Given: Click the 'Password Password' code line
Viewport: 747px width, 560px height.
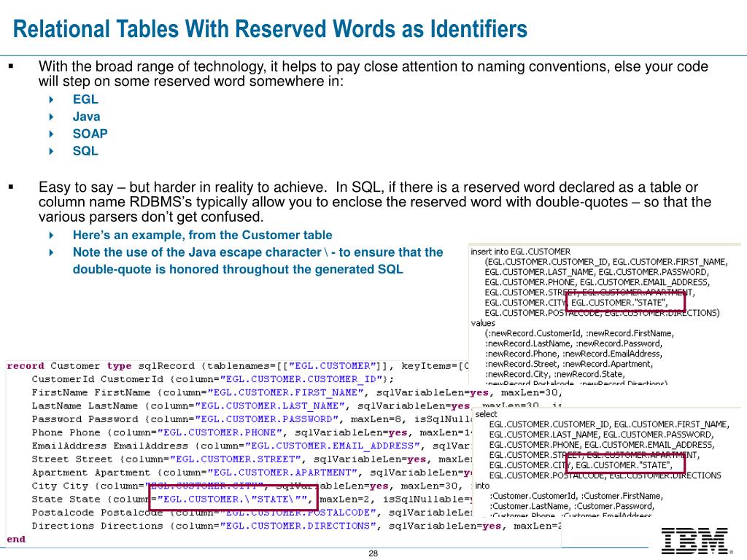Looking at the screenshot, I should [251, 419].
